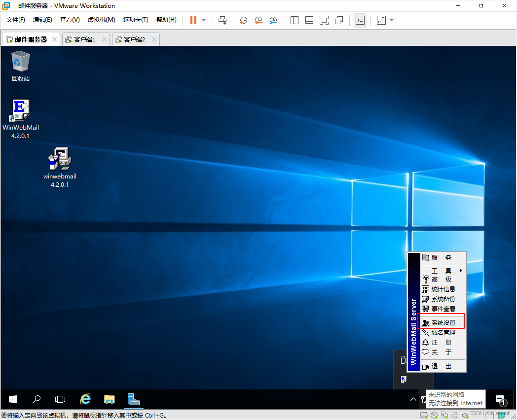Toggle the library sidebar panel icon

pyautogui.click(x=295, y=20)
